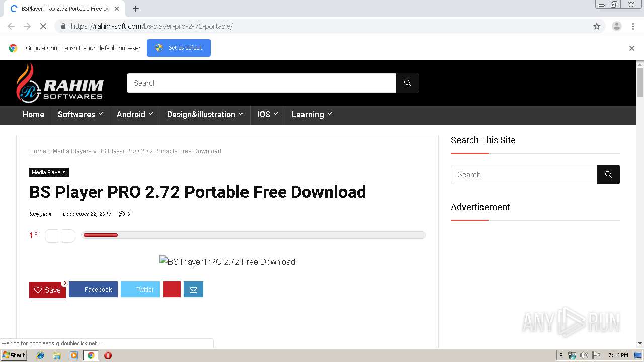This screenshot has height=362, width=644.
Task: Open the Chrome three-dot menu
Action: [633, 26]
